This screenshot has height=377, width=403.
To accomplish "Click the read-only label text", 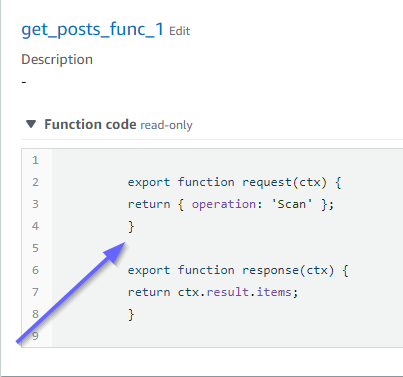I will coord(166,125).
